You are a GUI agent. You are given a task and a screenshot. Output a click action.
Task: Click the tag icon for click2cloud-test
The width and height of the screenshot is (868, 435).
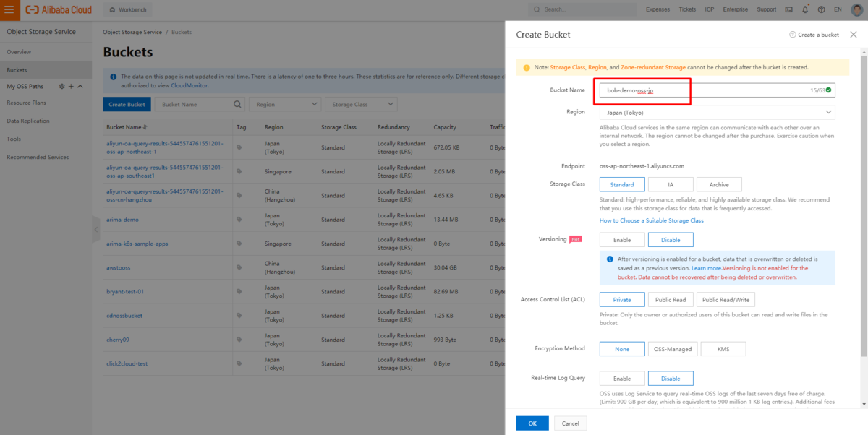click(x=240, y=363)
